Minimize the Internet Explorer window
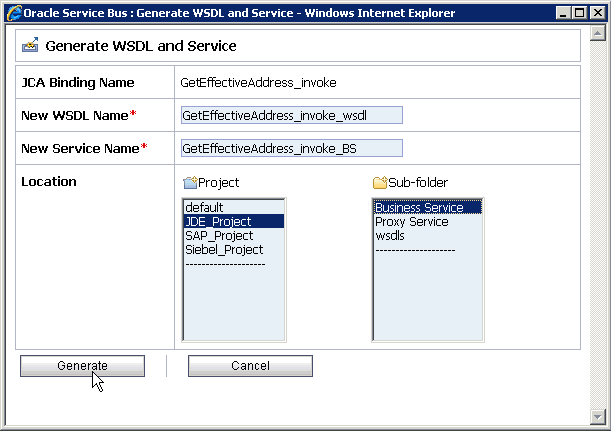Image resolution: width=611 pixels, height=431 pixels. coord(563,13)
